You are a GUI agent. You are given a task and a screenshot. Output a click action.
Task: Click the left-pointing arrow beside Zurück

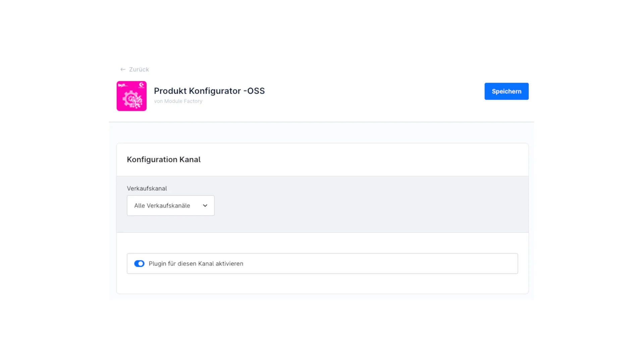(123, 69)
